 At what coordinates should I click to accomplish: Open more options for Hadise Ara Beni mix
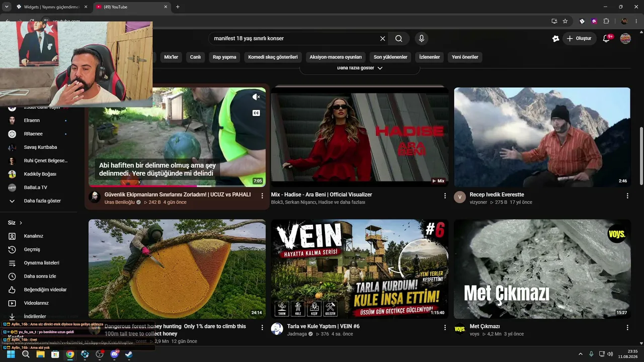coord(445,195)
